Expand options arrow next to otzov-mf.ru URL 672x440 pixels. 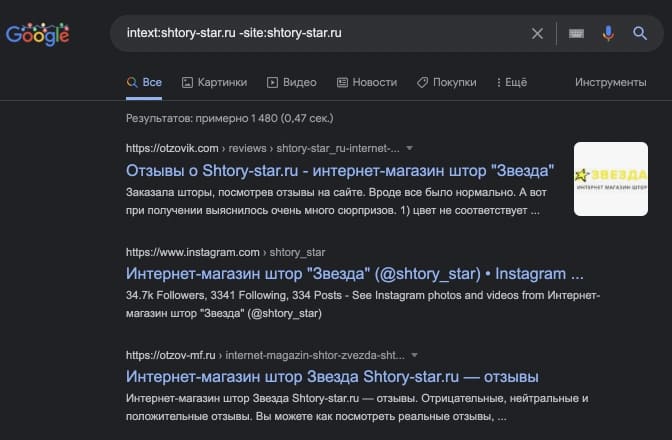tap(414, 355)
